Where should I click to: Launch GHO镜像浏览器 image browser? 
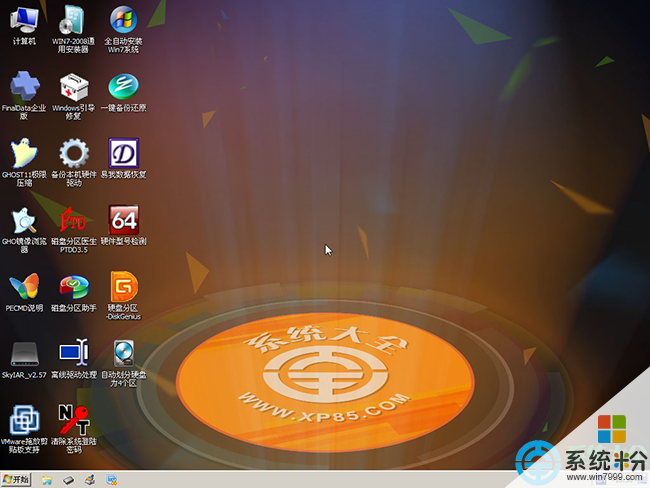pos(24,220)
